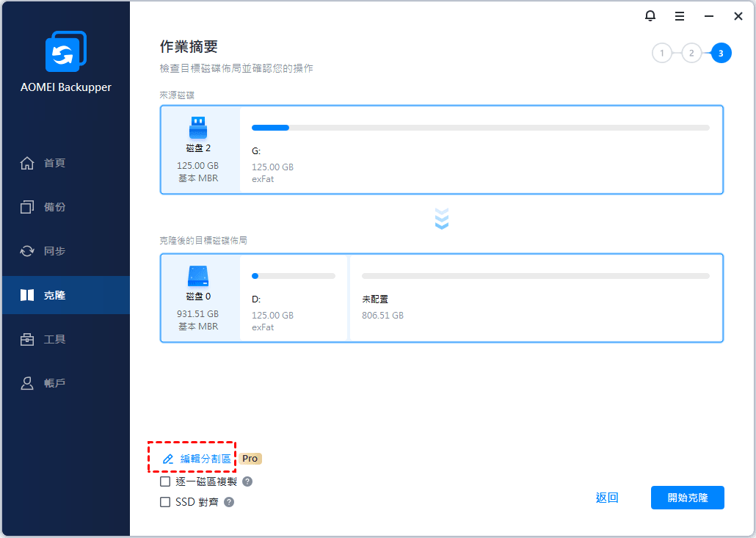Click the 來源磁碟 label
Screen dimensions: 756x538
pos(177,95)
